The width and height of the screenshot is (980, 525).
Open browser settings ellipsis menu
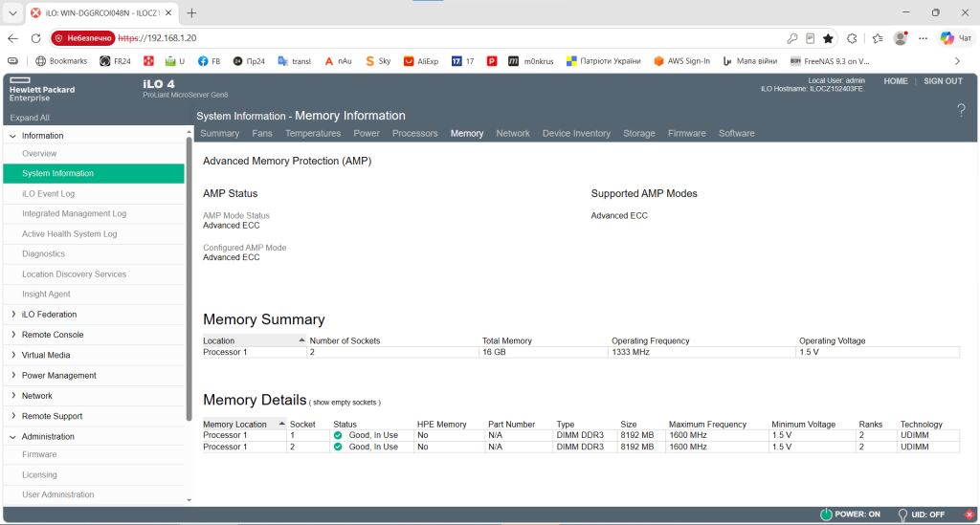[924, 38]
